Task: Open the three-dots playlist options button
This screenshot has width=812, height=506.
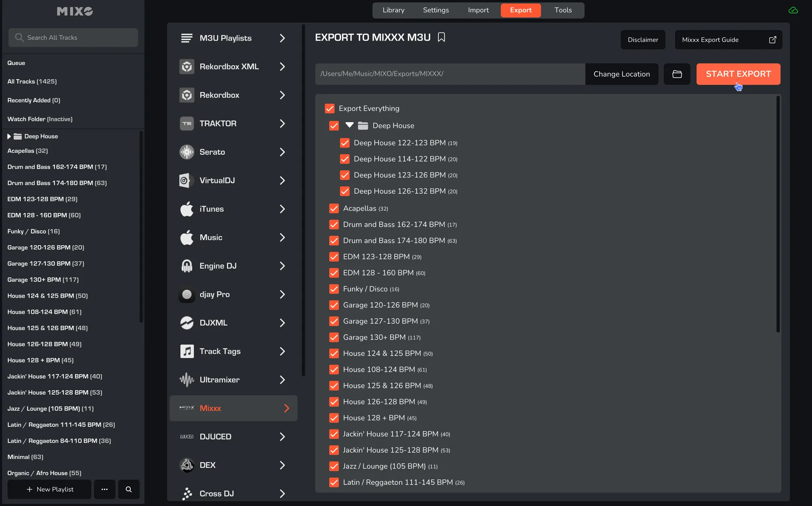Action: [104, 489]
